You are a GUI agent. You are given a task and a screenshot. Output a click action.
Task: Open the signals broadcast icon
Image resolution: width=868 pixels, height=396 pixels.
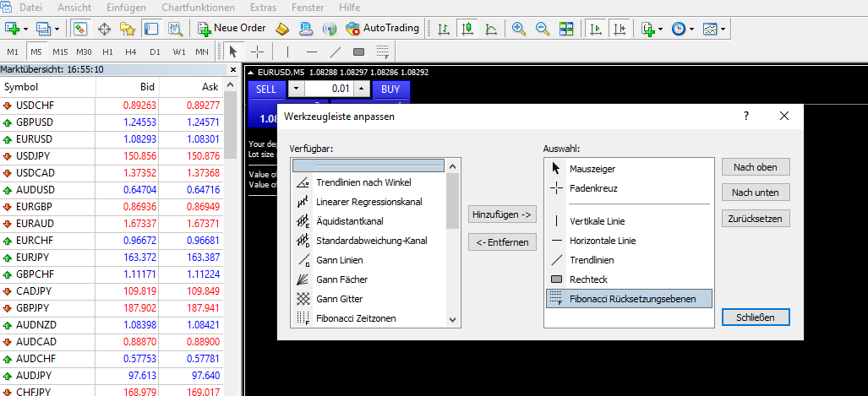tap(330, 28)
